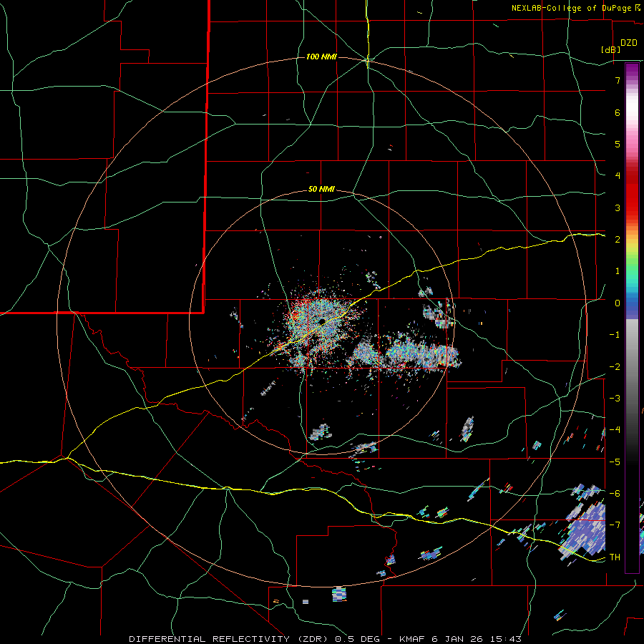Click the "7" tick label on scale

618,80
